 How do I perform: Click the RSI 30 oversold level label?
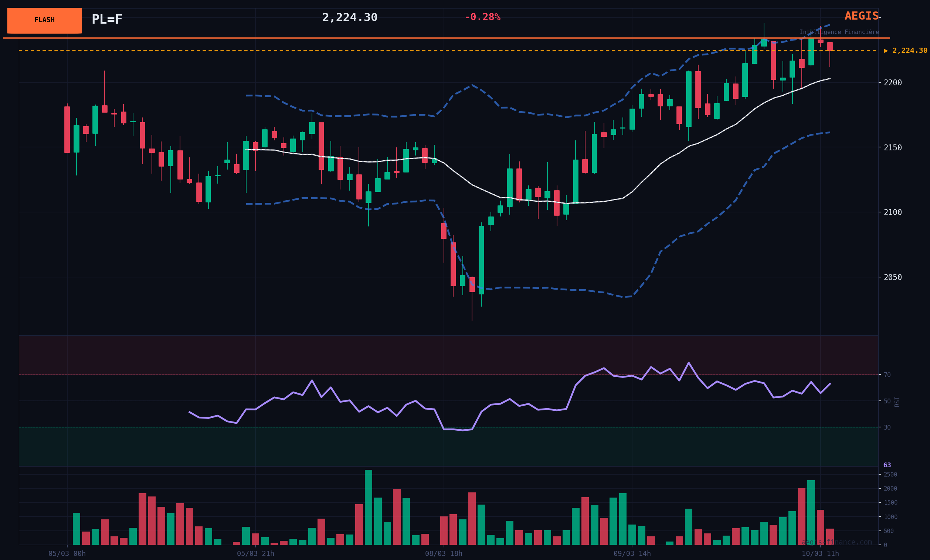point(887,427)
